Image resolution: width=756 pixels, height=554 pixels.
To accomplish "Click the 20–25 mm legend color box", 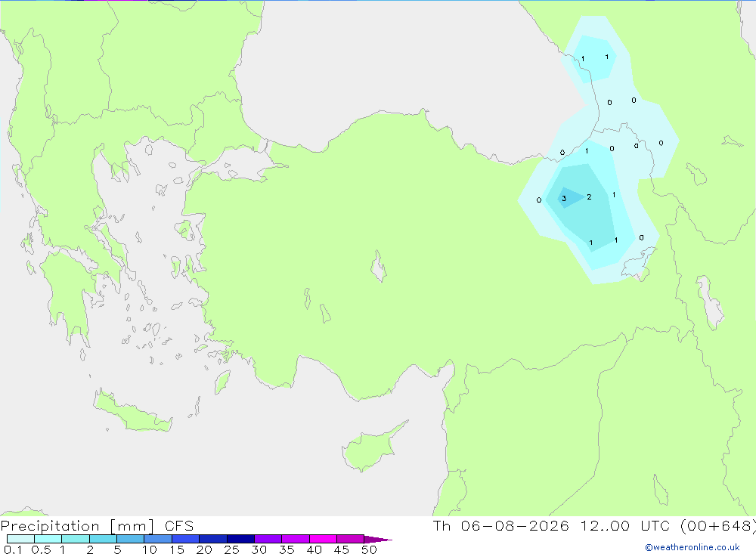I will point(213,539).
